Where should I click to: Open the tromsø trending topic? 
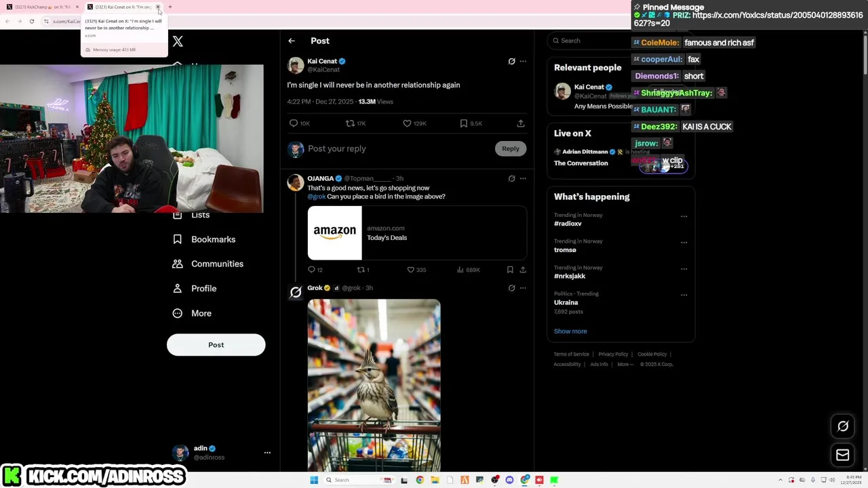pyautogui.click(x=565, y=250)
